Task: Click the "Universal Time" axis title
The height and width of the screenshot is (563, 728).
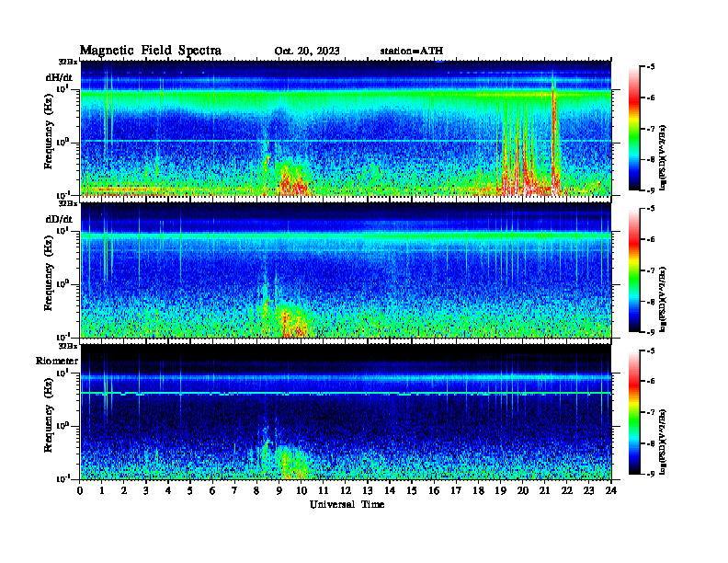Action: (x=347, y=504)
